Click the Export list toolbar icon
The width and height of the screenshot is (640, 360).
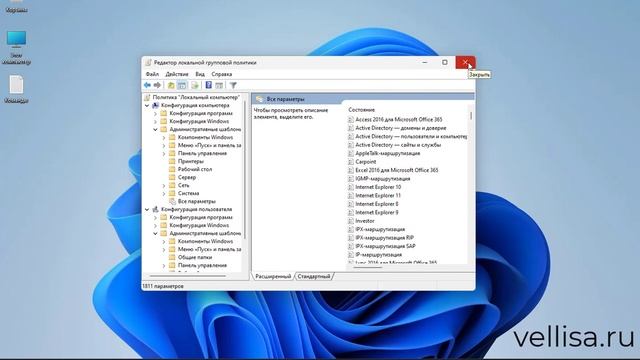coord(195,85)
